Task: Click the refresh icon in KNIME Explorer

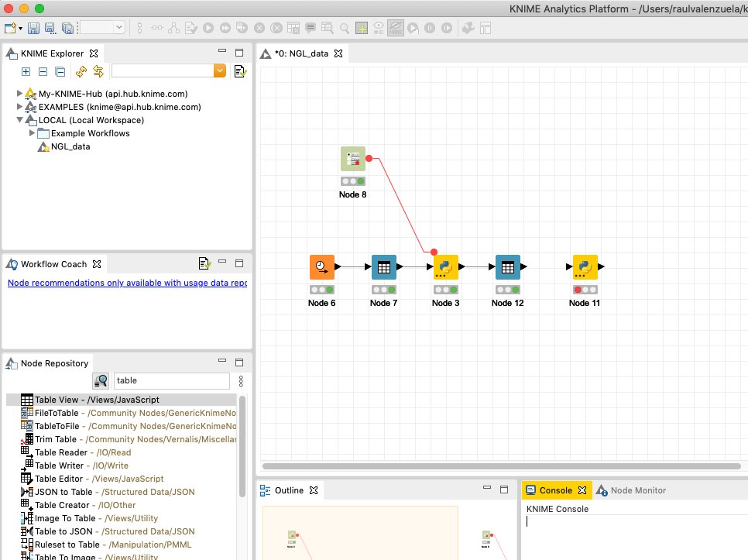Action: pyautogui.click(x=81, y=71)
